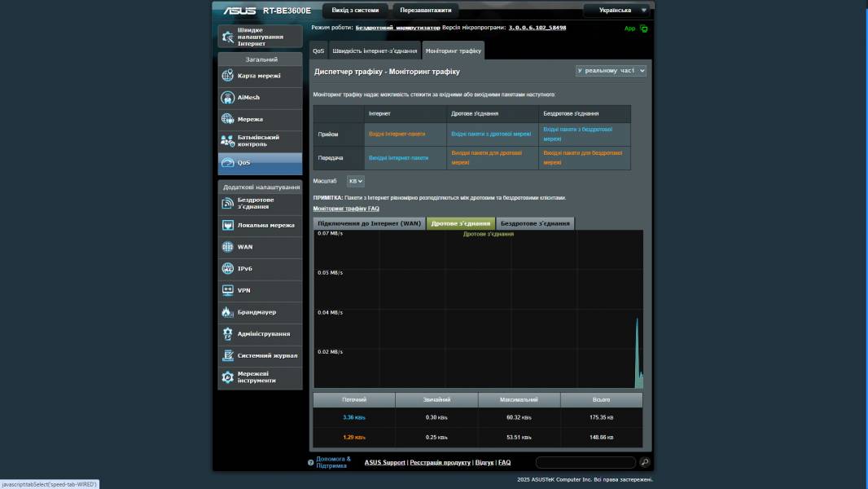Open the wireless router mode link
Screen dimensions: 868x489
(x=397, y=27)
